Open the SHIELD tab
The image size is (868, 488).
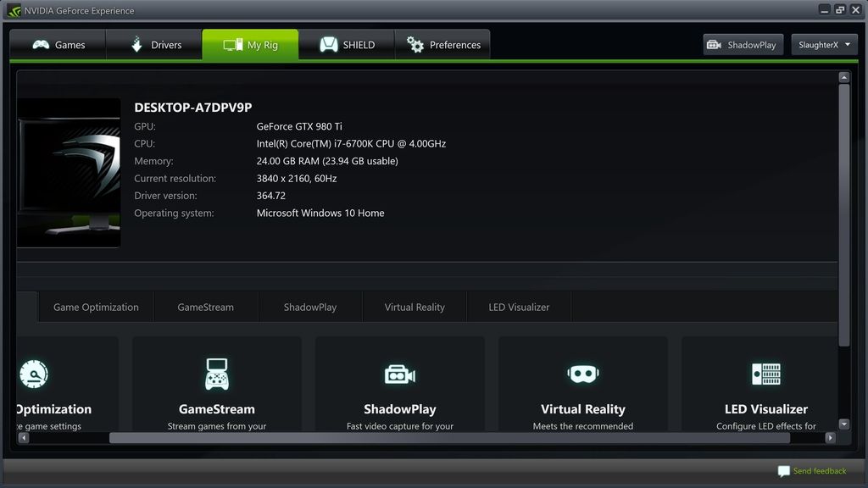(x=347, y=45)
